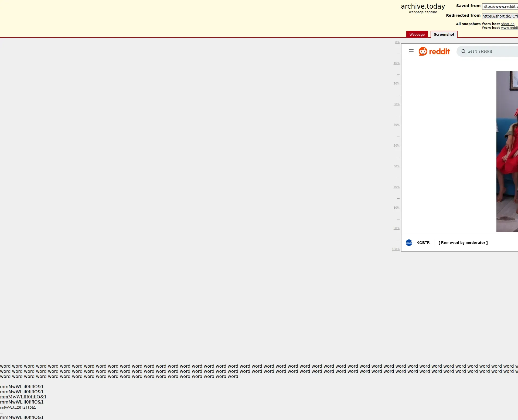
Task: Jump to the 0% page marker
Action: pyautogui.click(x=397, y=42)
